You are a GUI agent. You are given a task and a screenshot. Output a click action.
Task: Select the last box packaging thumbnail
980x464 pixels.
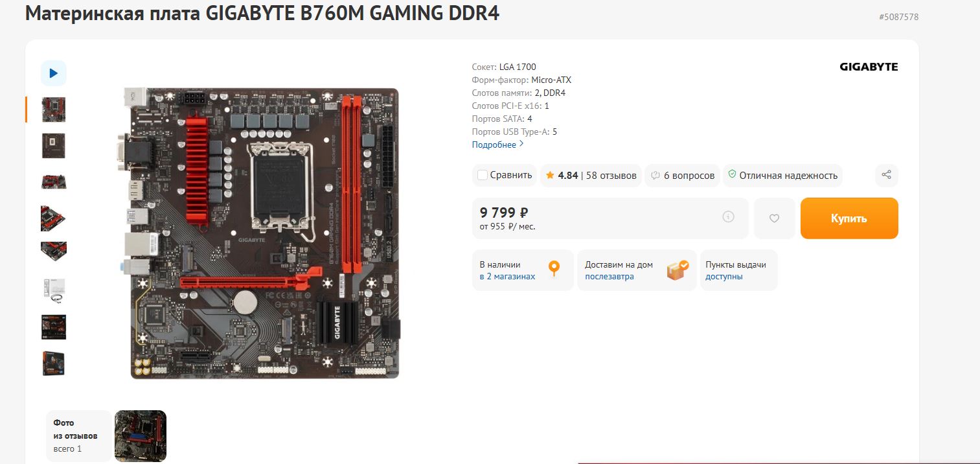click(54, 364)
